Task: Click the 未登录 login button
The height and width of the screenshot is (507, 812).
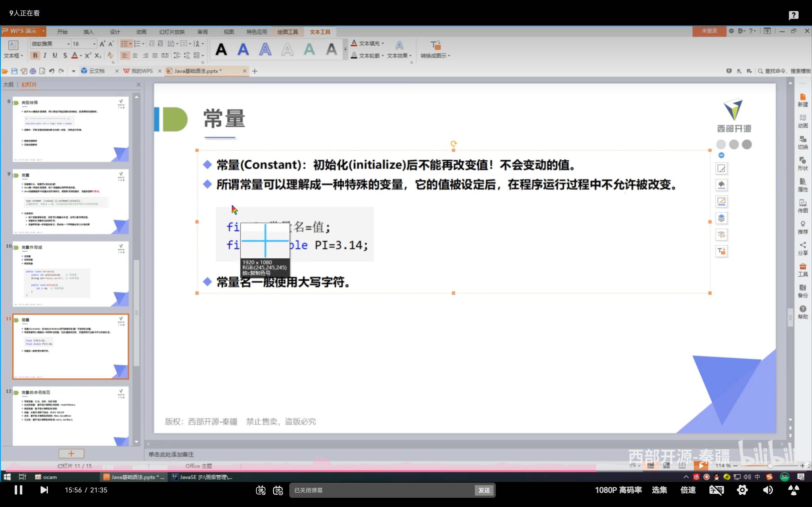Action: click(x=709, y=31)
